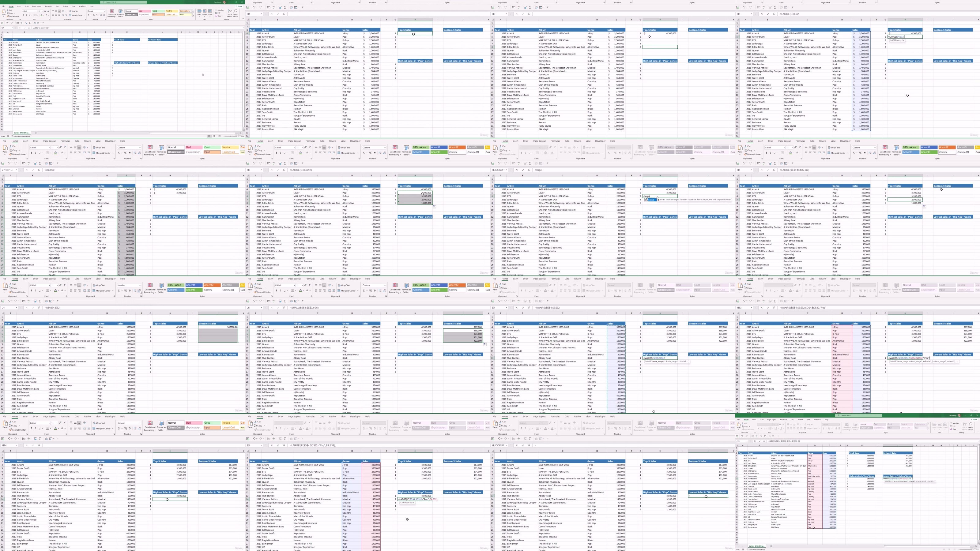Open the Review tab in the J13 MINIFS frame
Viewport: 980px width, 551px height.
coord(801,419)
